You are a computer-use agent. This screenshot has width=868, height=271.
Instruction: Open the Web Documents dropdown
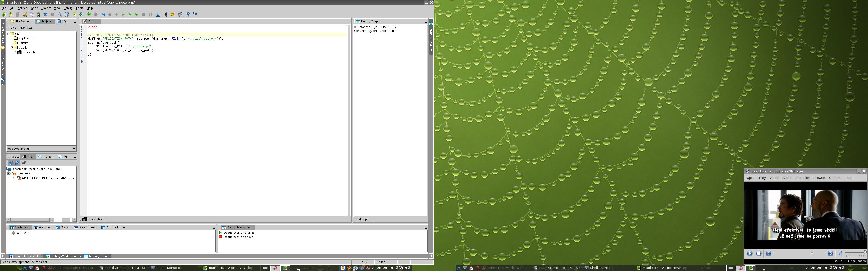pyautogui.click(x=74, y=148)
